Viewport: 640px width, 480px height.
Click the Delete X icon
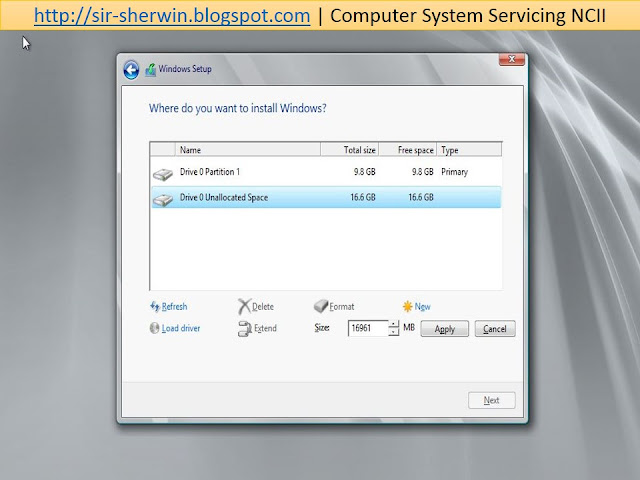(244, 307)
